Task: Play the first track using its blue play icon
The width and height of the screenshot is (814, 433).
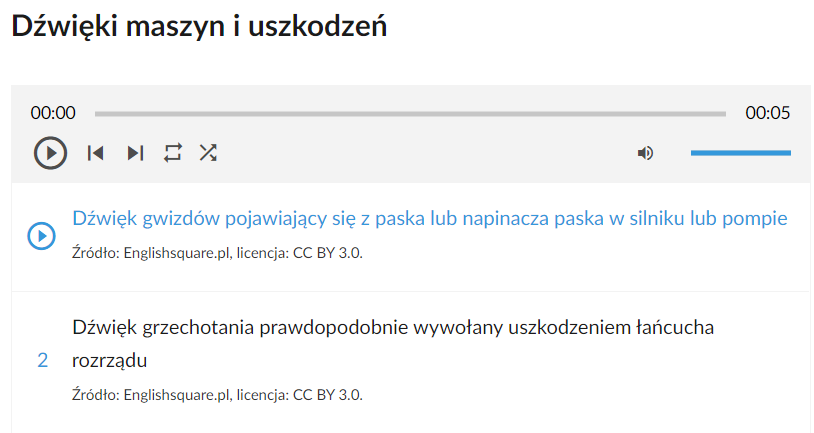Action: [42, 236]
